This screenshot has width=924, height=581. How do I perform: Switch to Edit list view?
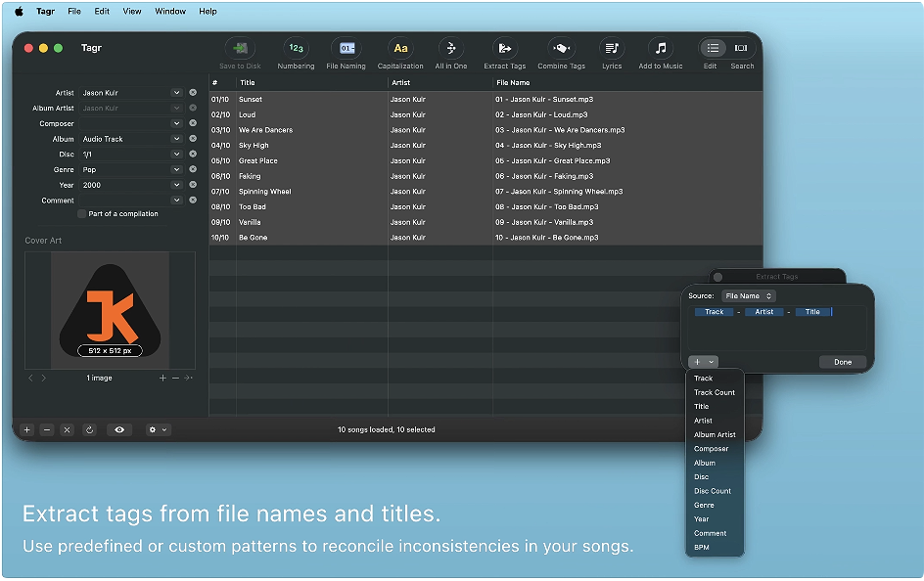713,48
